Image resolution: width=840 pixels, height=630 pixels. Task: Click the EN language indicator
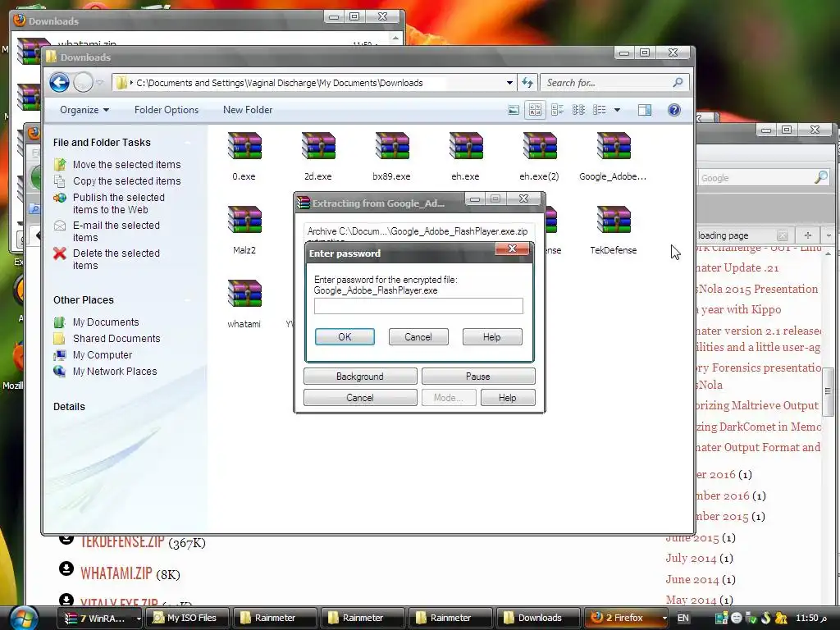(x=682, y=619)
